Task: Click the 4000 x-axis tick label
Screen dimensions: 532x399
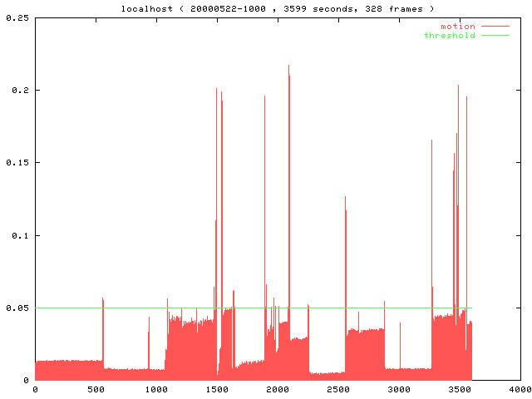Action: 520,389
